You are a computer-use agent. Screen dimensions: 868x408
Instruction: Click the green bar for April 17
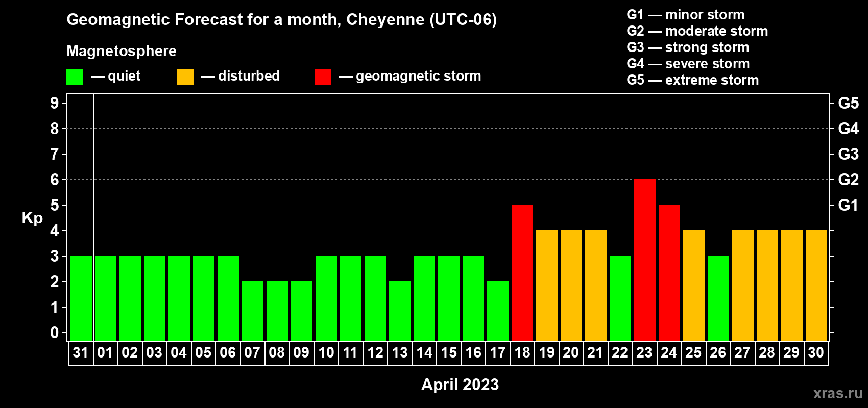(498, 311)
